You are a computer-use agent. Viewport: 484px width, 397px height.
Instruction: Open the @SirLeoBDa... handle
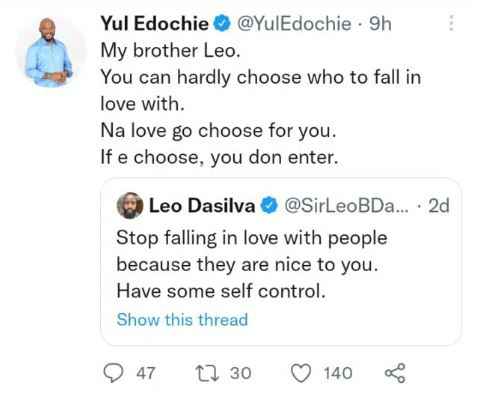click(x=346, y=206)
